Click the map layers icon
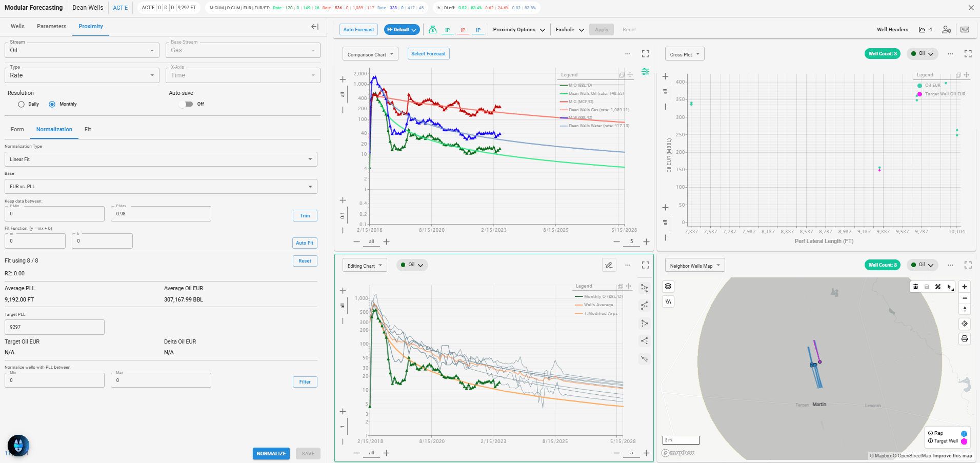Viewport: 980px width, 463px height. 668,286
